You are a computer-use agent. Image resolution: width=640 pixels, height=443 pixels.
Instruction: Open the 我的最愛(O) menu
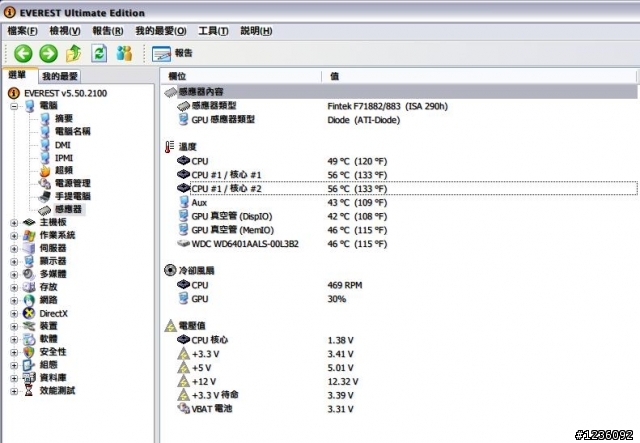tap(161, 31)
